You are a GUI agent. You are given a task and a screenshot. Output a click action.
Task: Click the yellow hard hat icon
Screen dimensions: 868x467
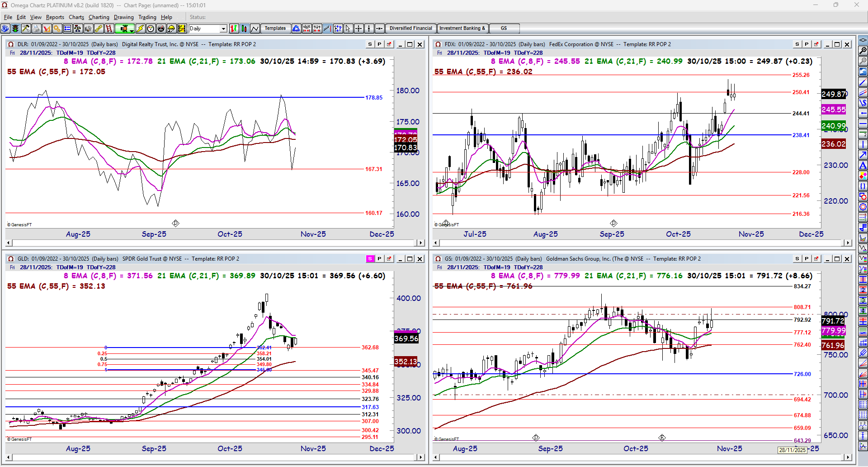[x=171, y=29]
